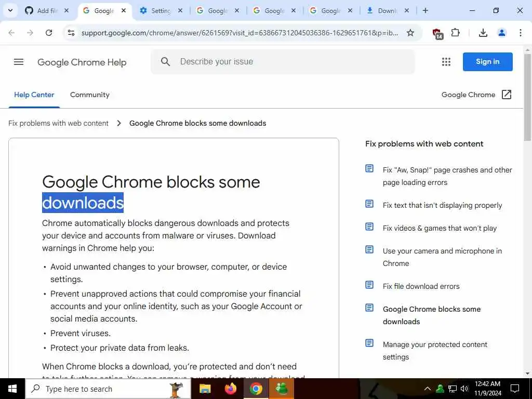Open the Chrome profile avatar
This screenshot has height=399, width=532.
pyautogui.click(x=501, y=33)
